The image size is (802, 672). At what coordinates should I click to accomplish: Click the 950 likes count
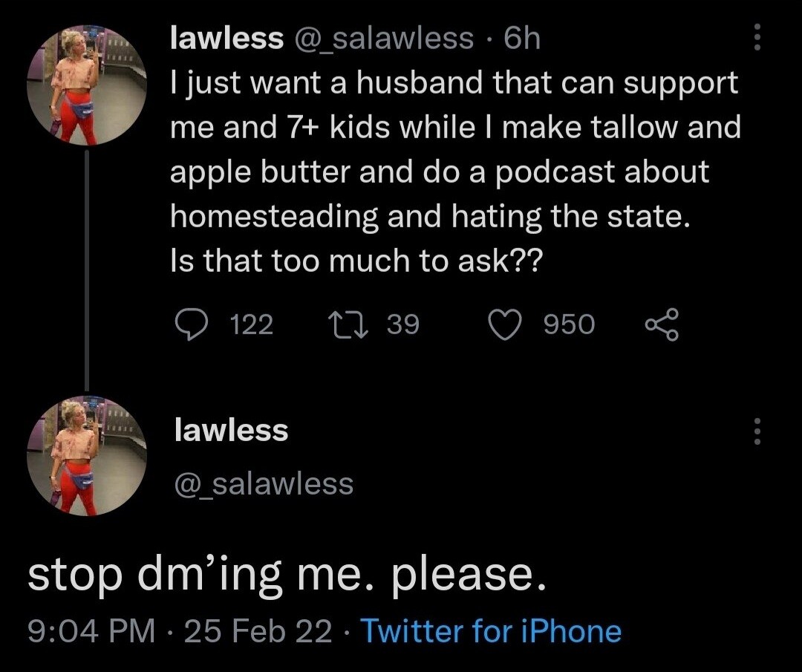pos(570,324)
